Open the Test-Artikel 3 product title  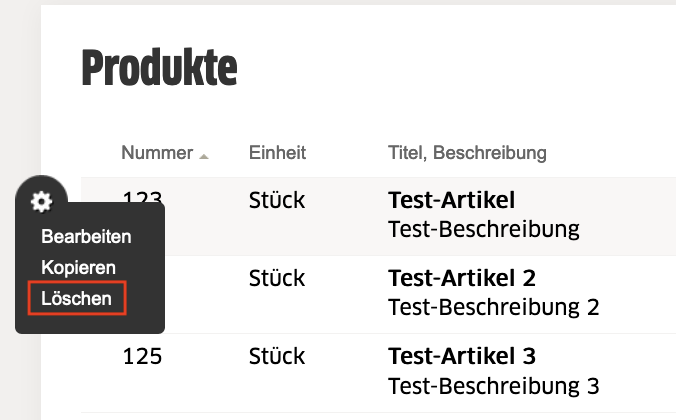(x=462, y=356)
